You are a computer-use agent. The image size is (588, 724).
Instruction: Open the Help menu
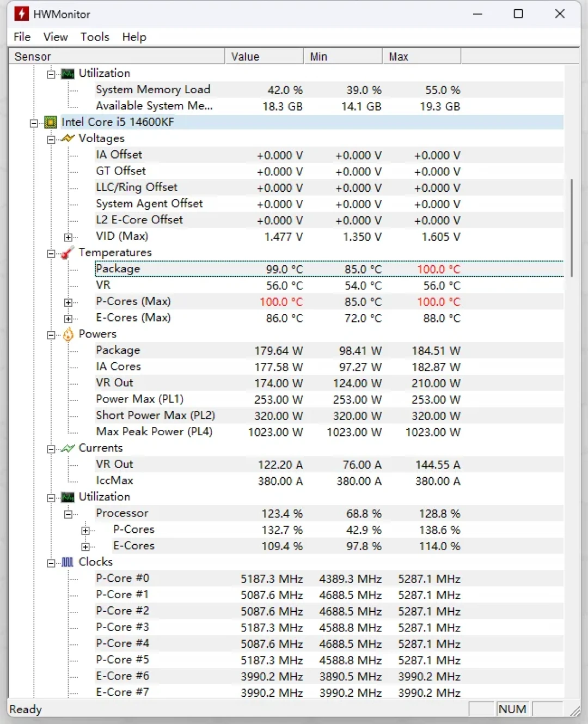coord(134,36)
